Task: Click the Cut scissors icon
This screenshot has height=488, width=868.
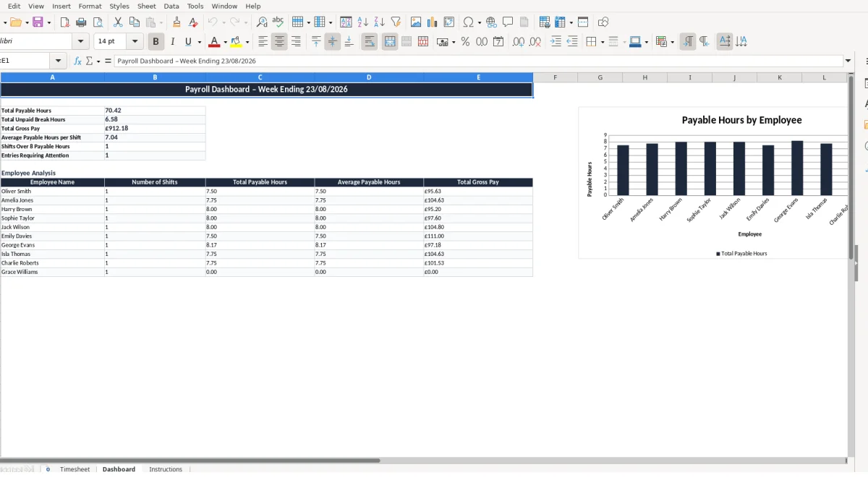Action: [x=118, y=22]
